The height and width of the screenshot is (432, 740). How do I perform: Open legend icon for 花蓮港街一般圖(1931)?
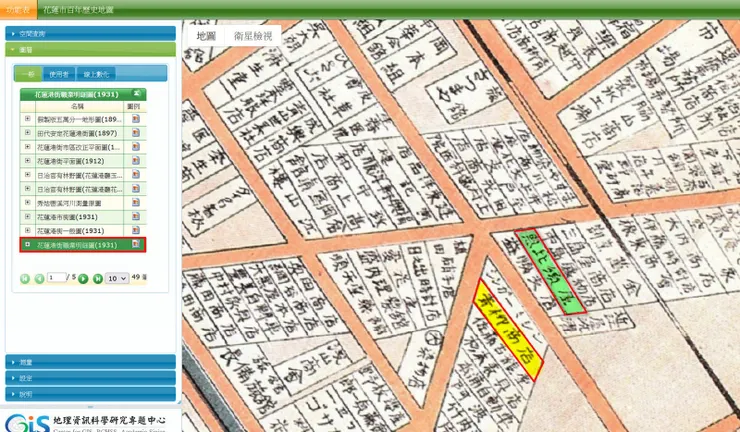click(135, 230)
